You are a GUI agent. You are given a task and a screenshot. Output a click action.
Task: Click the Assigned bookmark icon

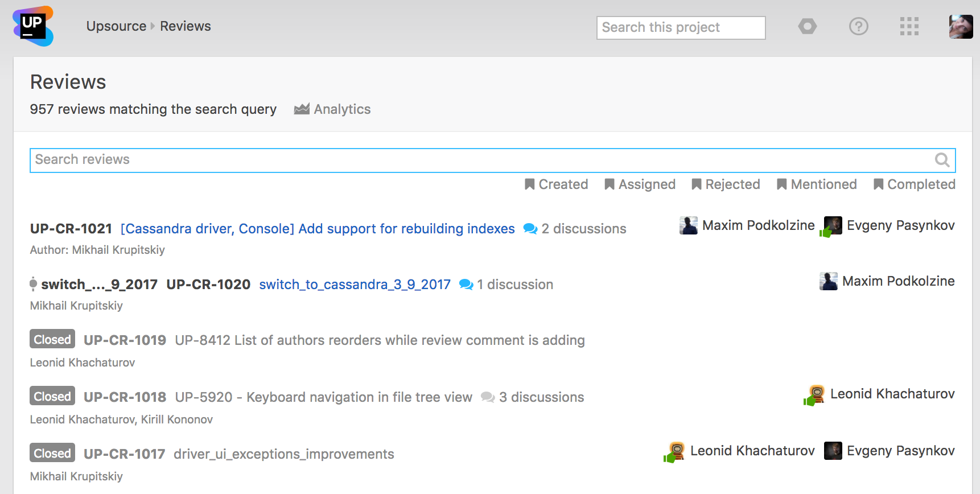click(609, 184)
